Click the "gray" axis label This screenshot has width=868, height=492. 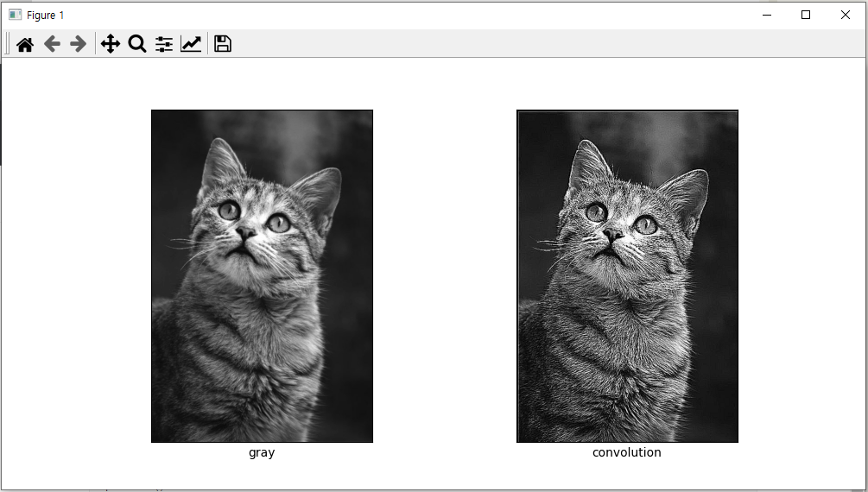tap(262, 452)
